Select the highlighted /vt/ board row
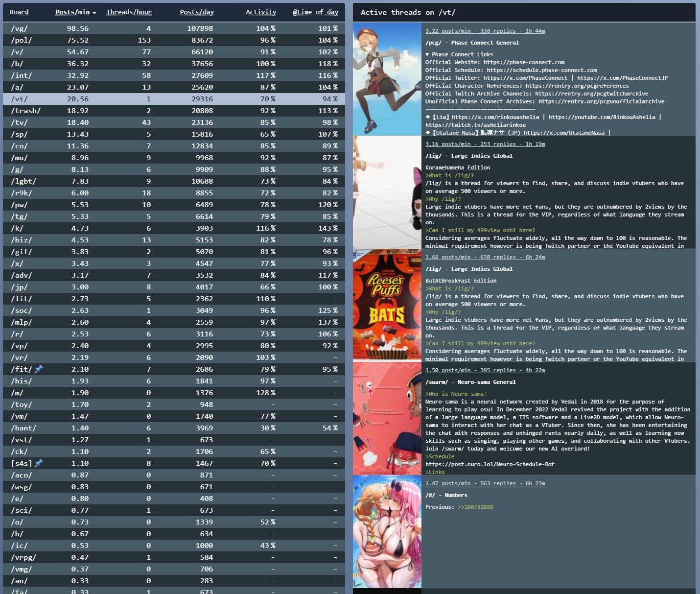This screenshot has height=594, width=700. pos(174,99)
